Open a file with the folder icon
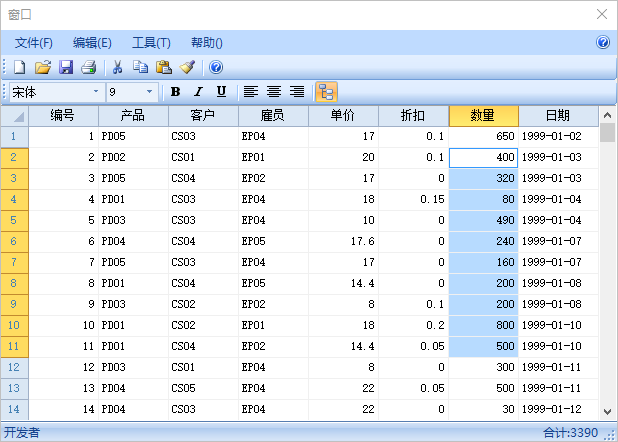618x442 pixels. point(43,67)
